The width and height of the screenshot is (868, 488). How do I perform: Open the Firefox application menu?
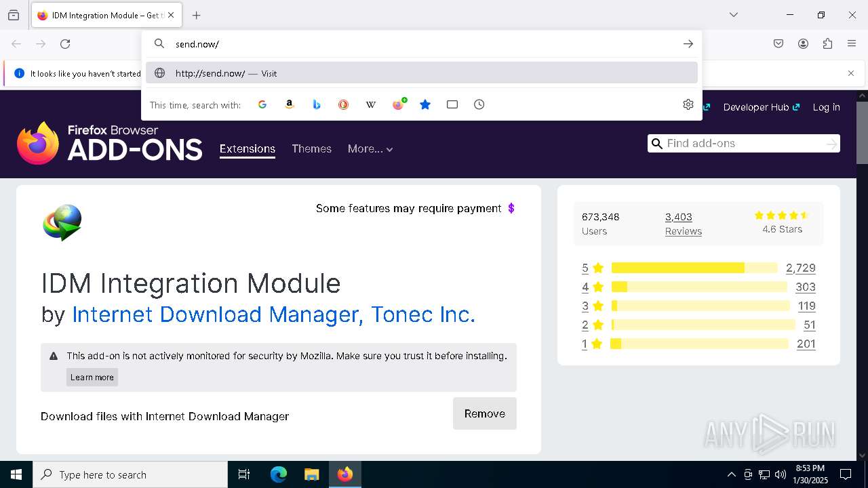tap(852, 44)
